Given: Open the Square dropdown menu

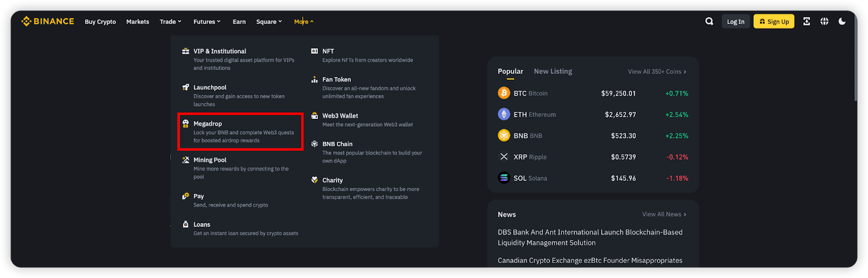Looking at the screenshot, I should tap(269, 22).
